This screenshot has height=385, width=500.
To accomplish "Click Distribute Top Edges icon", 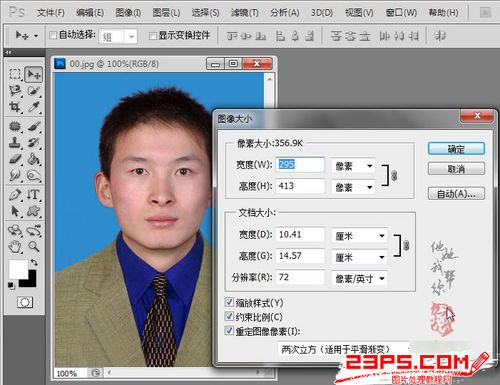I will [336, 36].
